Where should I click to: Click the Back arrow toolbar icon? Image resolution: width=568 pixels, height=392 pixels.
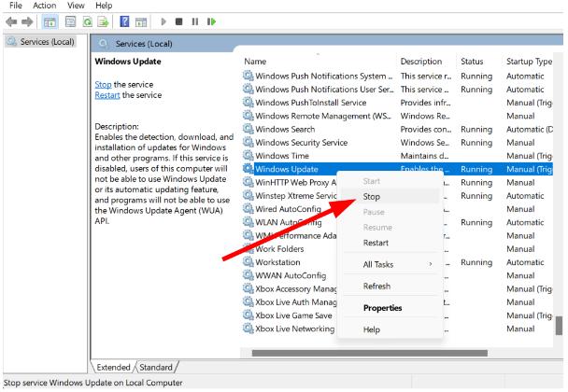click(x=11, y=22)
